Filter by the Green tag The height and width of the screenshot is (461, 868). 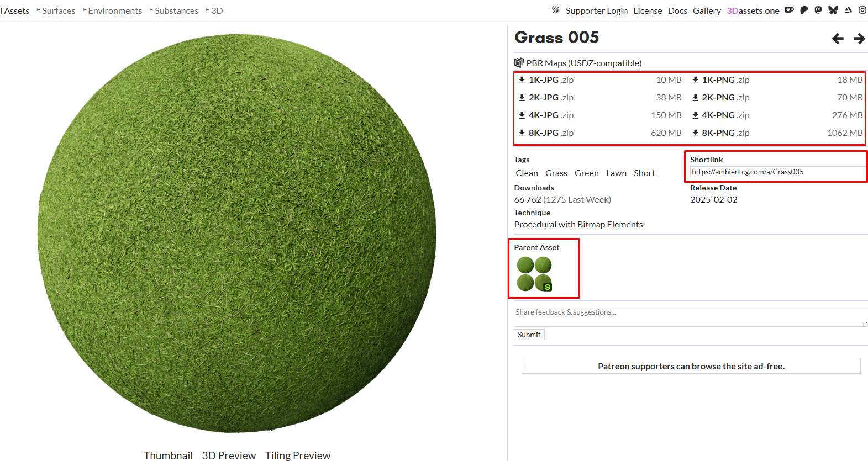point(586,173)
